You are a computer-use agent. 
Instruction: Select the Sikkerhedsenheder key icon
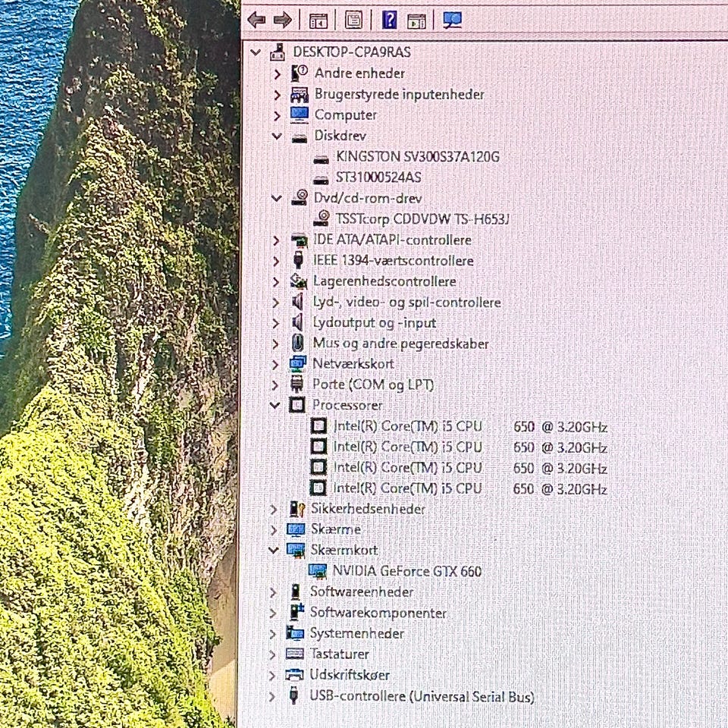coord(297,509)
